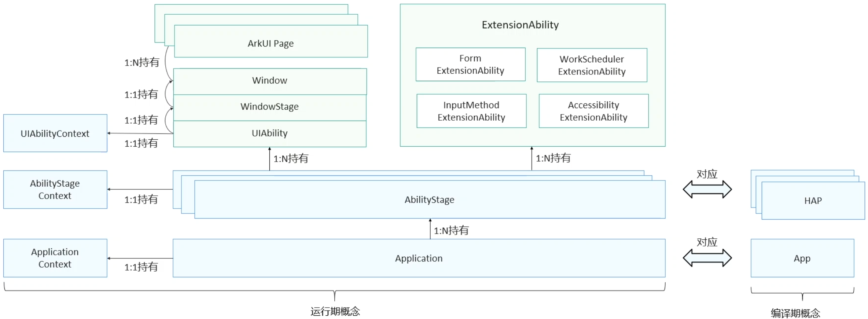
Task: Click 1:1持有 label beside AbilityStage Context
Action: [x=141, y=199]
